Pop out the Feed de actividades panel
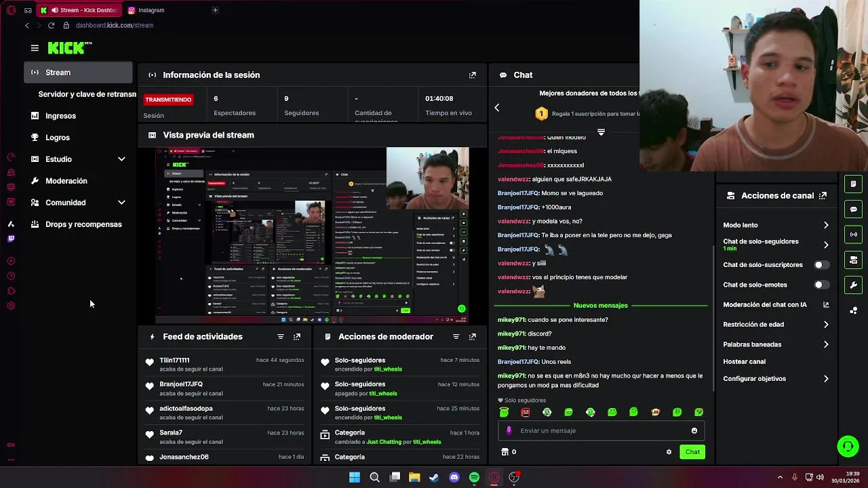 (x=297, y=337)
